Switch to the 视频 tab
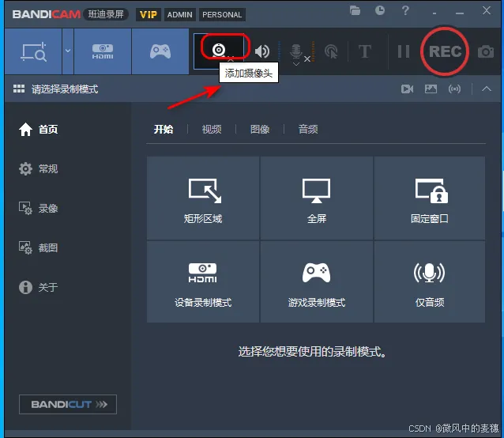The height and width of the screenshot is (438, 504). [212, 130]
